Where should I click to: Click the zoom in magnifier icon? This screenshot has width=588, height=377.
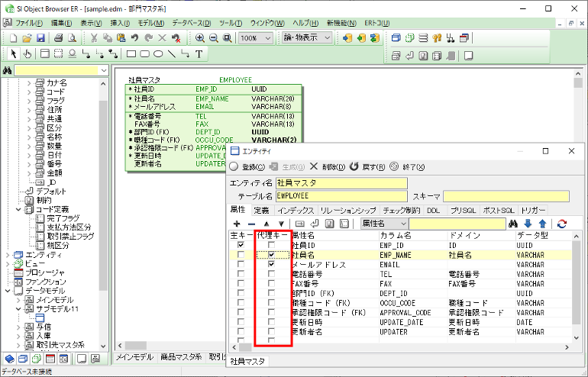point(200,37)
